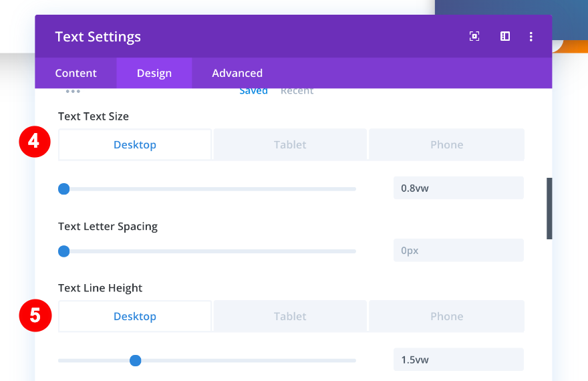588x381 pixels.
Task: Click the Text Text Size slider handle
Action: [x=64, y=189]
